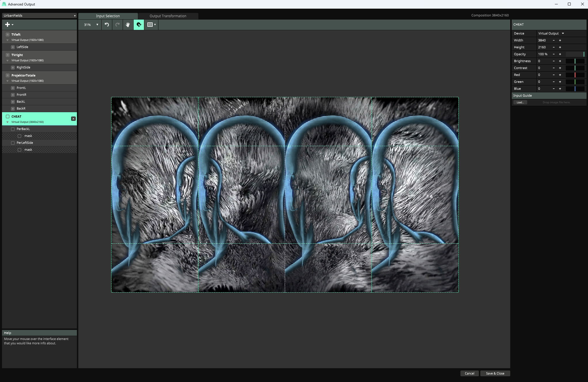Adjust the Red color slider

[x=575, y=75]
